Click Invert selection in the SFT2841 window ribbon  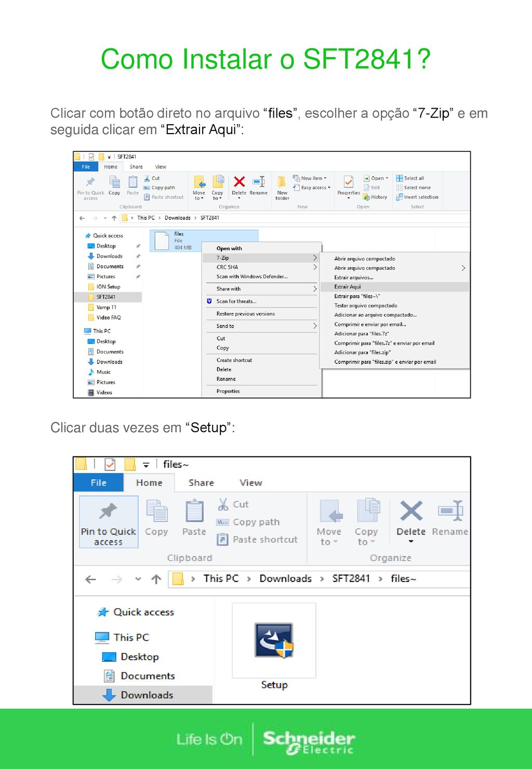417,197
